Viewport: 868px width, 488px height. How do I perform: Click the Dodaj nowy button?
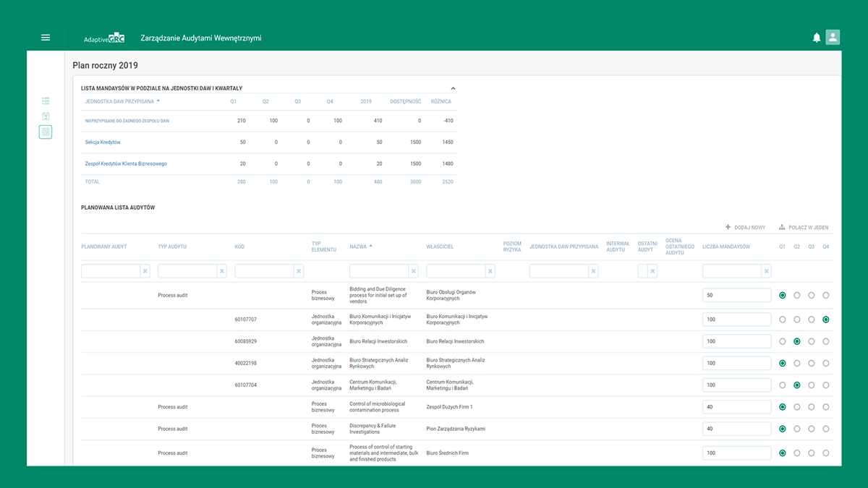[x=745, y=228]
